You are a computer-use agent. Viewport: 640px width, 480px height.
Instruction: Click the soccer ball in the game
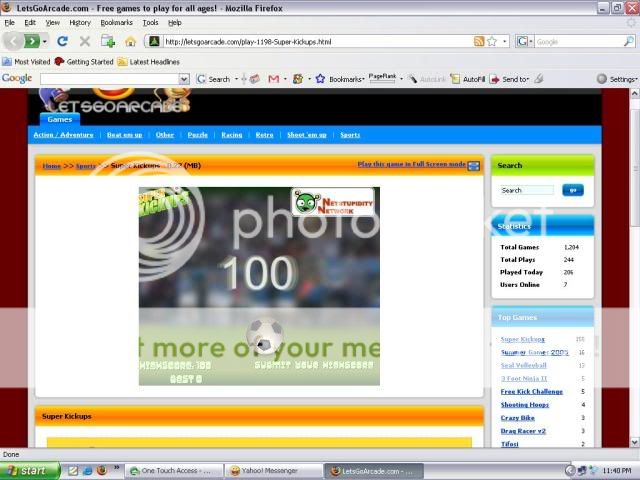(x=265, y=336)
